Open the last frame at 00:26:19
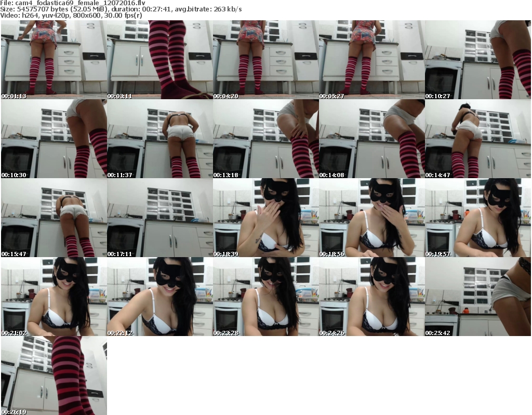 coord(54,376)
